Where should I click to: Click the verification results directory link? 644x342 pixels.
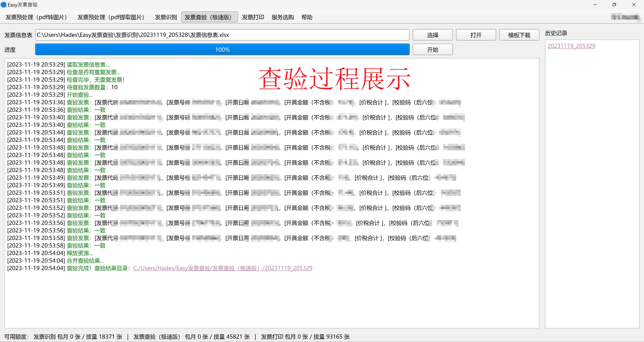point(223,268)
